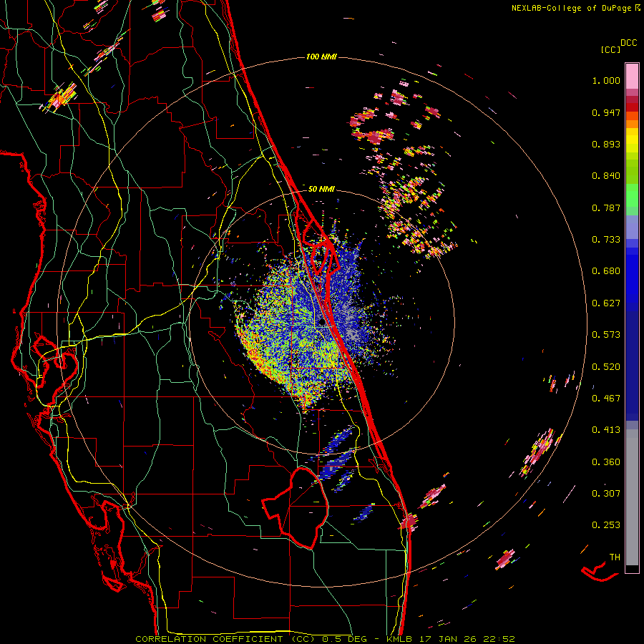This screenshot has width=644, height=644.
Task: Click the 0.680 legend value
Action: 606,271
